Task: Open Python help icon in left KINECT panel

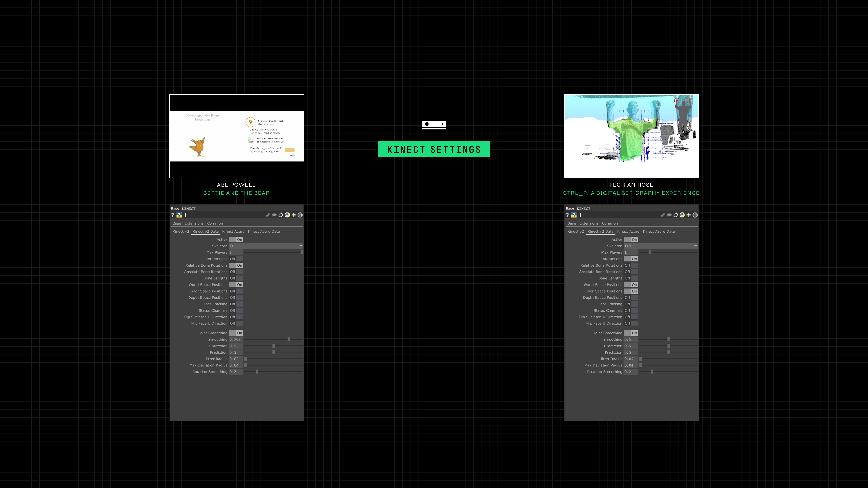Action: click(x=179, y=215)
